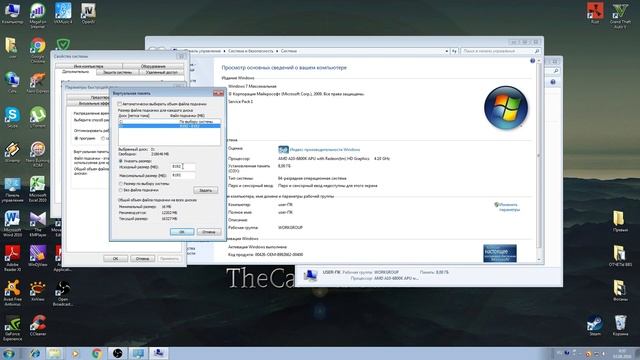This screenshot has height=360, width=640.
Task: Close the Virtual Memory dialog
Action: (218, 93)
